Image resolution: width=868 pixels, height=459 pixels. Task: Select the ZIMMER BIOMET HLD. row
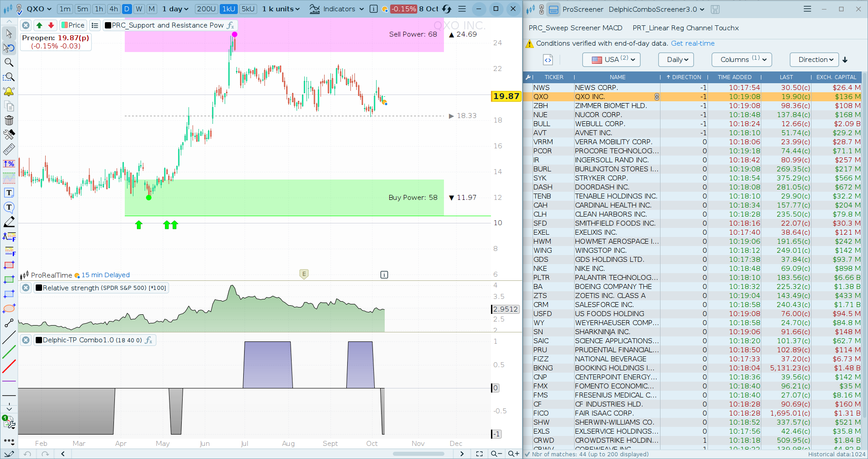[610, 106]
